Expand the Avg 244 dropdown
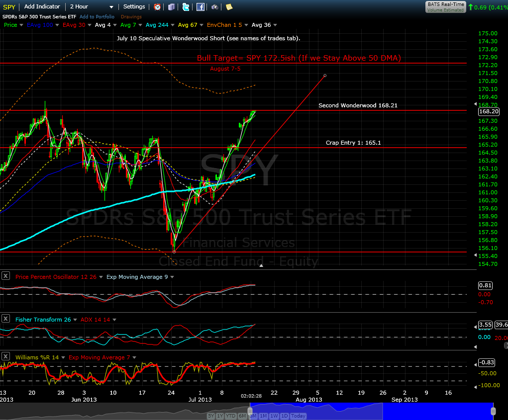Image resolution: width=508 pixels, height=420 pixels. point(172,25)
